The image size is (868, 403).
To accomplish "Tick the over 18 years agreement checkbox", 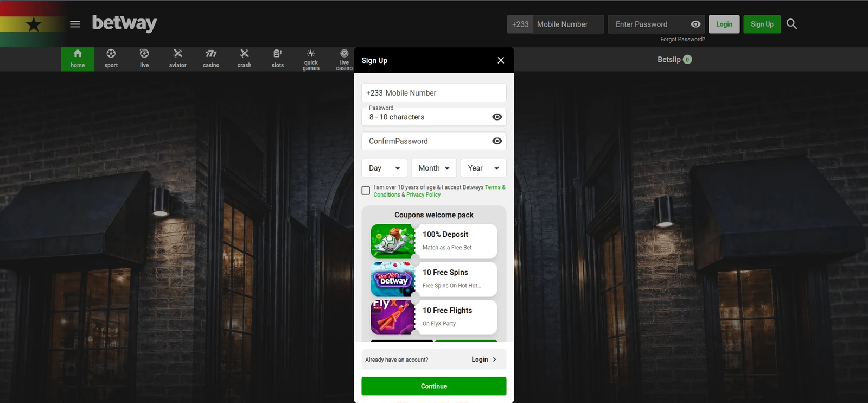I will 366,191.
